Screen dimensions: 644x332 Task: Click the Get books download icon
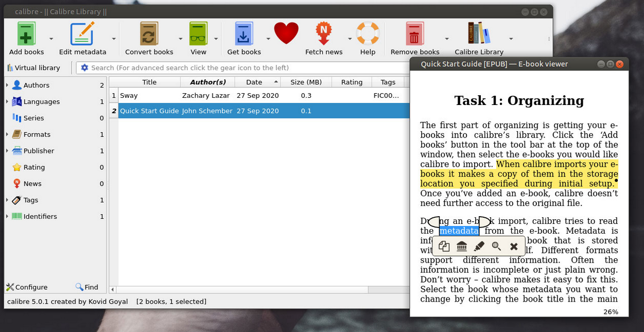click(x=244, y=34)
